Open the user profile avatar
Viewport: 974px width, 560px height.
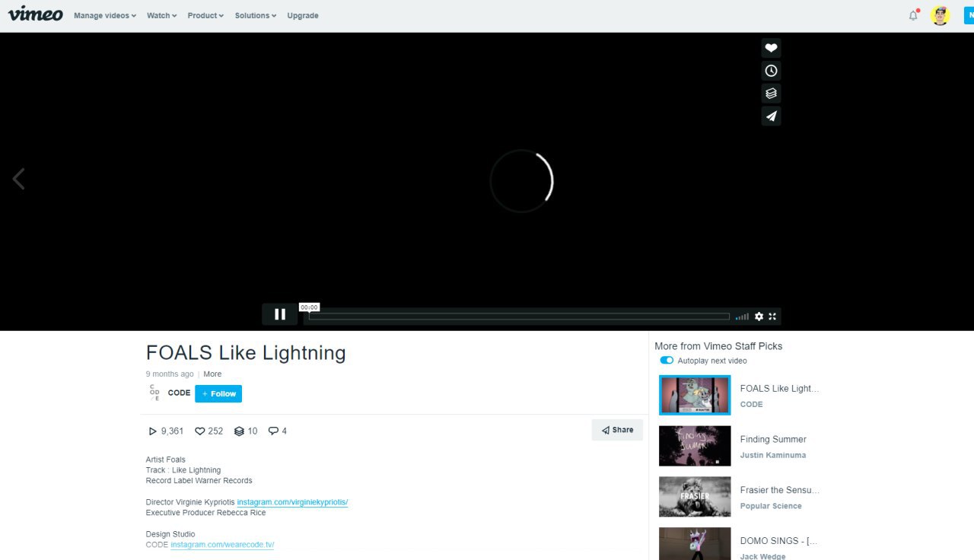[941, 15]
